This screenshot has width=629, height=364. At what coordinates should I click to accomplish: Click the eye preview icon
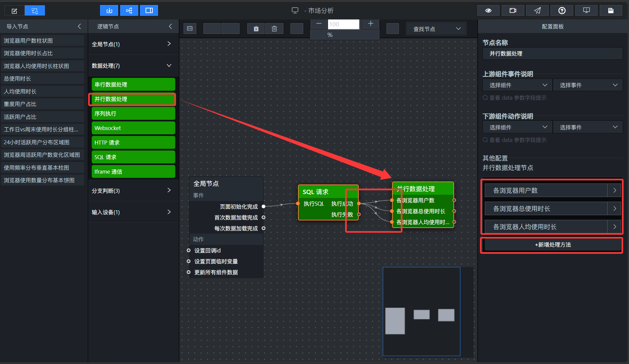tap(488, 11)
